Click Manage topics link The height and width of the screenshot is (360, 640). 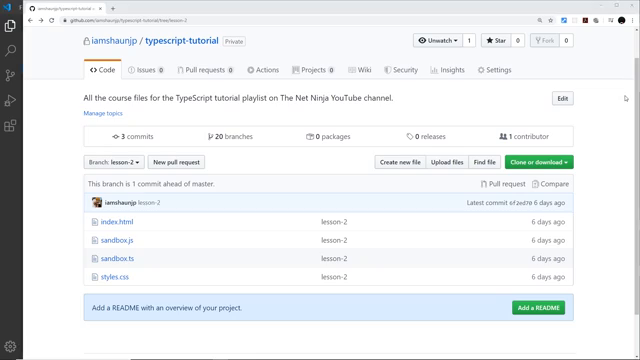click(x=103, y=113)
